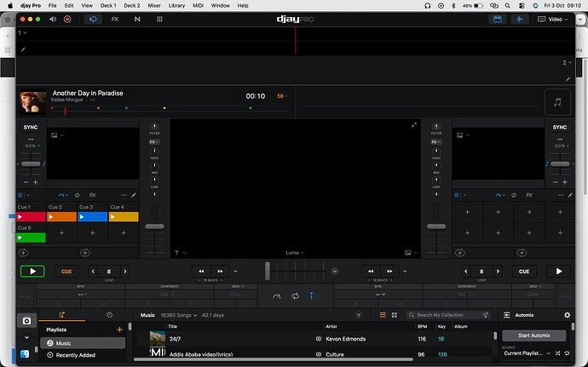588x367 pixels.
Task: Select the Recently Added playlist
Action: click(75, 355)
